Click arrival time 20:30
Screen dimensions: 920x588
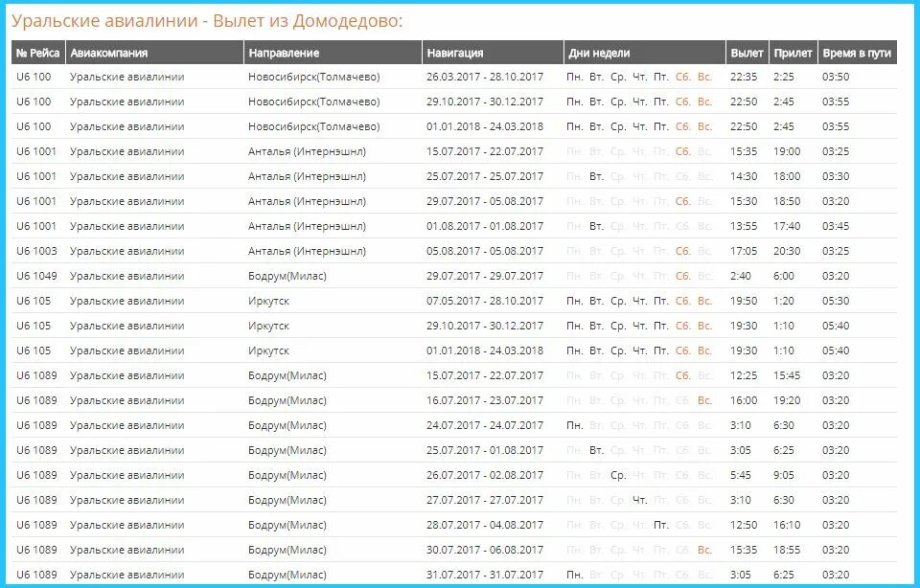[x=786, y=251]
